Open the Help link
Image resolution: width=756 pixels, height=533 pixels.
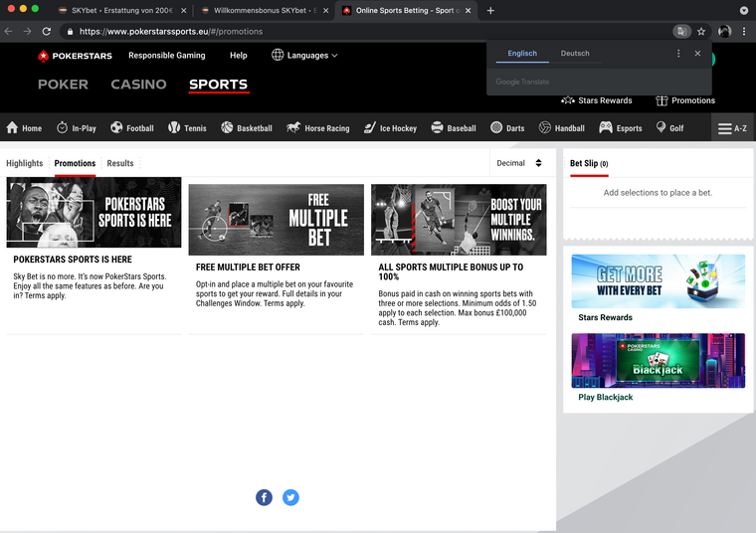tap(238, 55)
